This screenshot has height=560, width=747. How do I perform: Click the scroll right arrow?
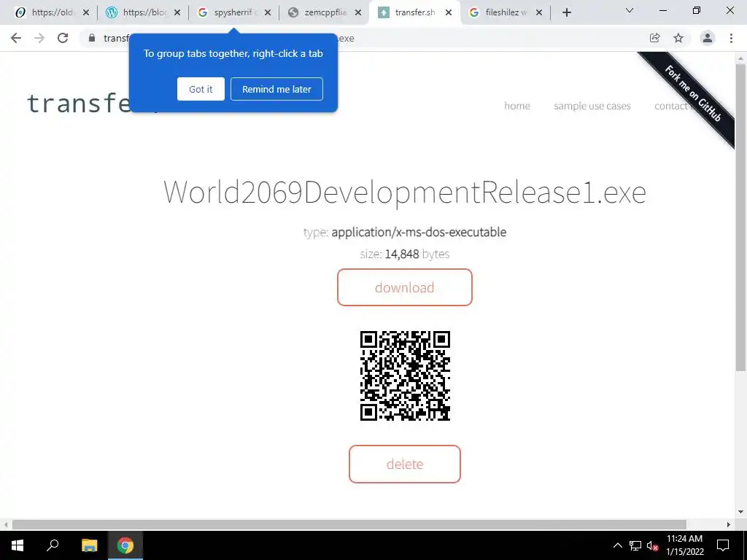[729, 525]
